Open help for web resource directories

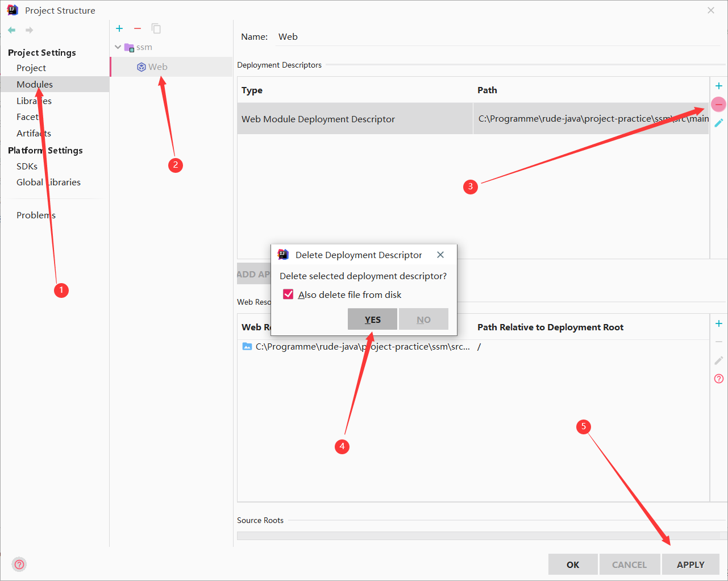[719, 379]
